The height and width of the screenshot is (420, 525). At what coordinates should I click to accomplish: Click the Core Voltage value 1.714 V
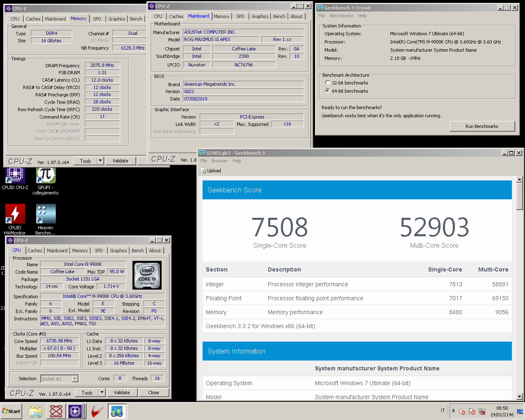point(111,286)
